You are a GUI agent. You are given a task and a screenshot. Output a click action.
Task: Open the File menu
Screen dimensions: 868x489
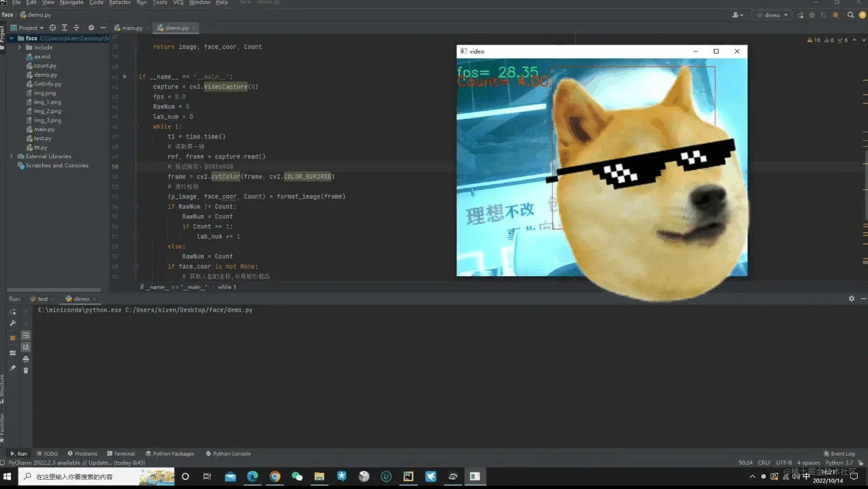16,2
